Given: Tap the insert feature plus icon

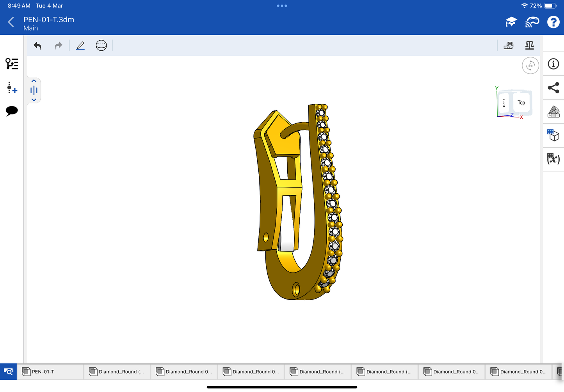Looking at the screenshot, I should 12,88.
